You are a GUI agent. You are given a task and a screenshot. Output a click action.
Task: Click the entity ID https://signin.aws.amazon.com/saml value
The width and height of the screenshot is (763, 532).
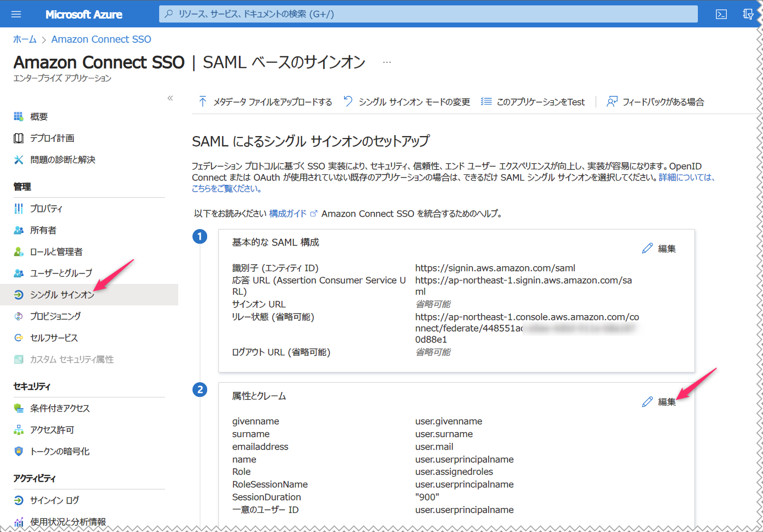[495, 268]
